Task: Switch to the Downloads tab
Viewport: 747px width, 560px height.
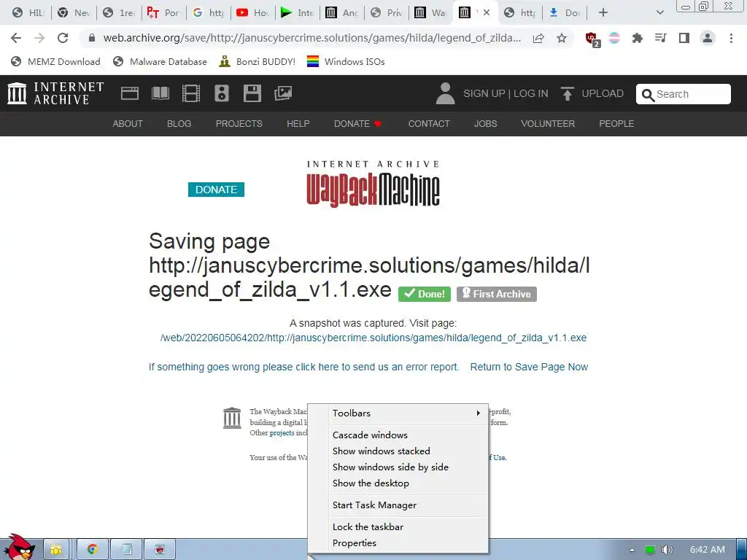Action: pos(565,13)
